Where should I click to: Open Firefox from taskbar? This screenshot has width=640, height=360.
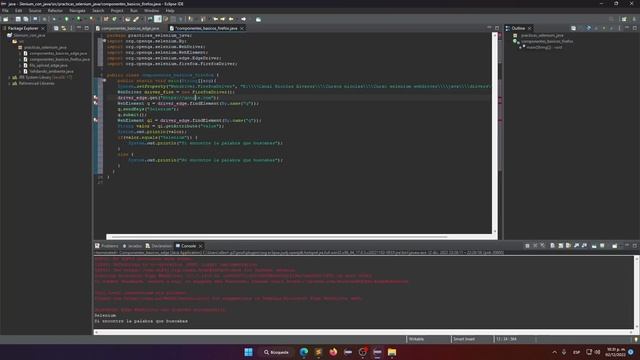(333, 352)
